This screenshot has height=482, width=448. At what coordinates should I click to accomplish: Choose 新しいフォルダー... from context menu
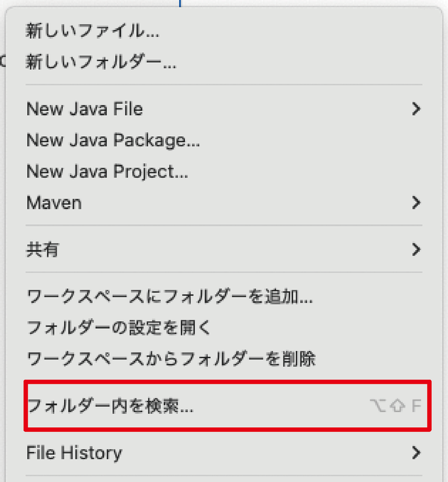point(101,62)
